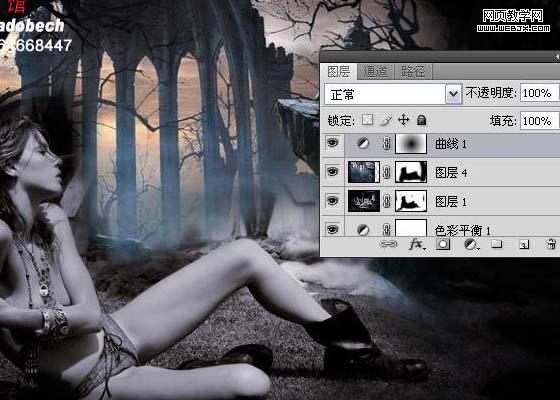Select the 曲线 1 adjustment icon
This screenshot has height=400, width=560.
point(363,144)
